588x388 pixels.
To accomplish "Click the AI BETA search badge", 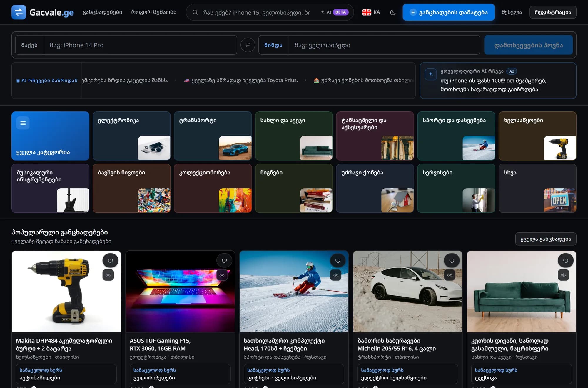I will click(335, 12).
